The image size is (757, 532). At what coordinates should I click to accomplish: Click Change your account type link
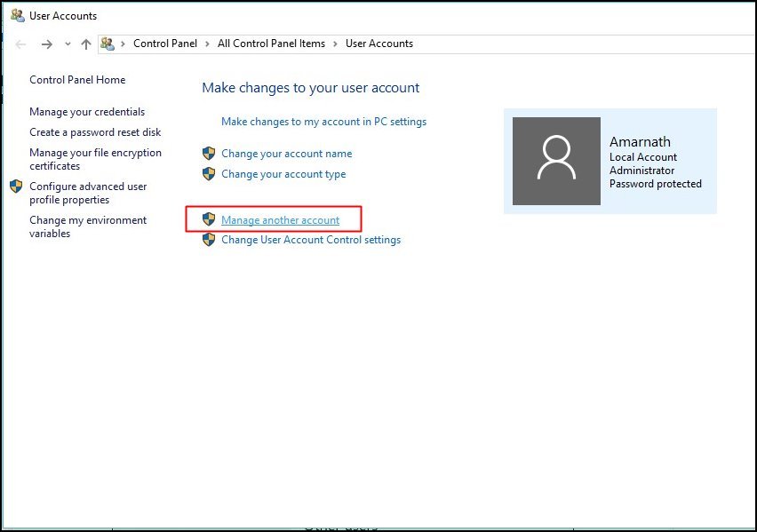click(283, 174)
